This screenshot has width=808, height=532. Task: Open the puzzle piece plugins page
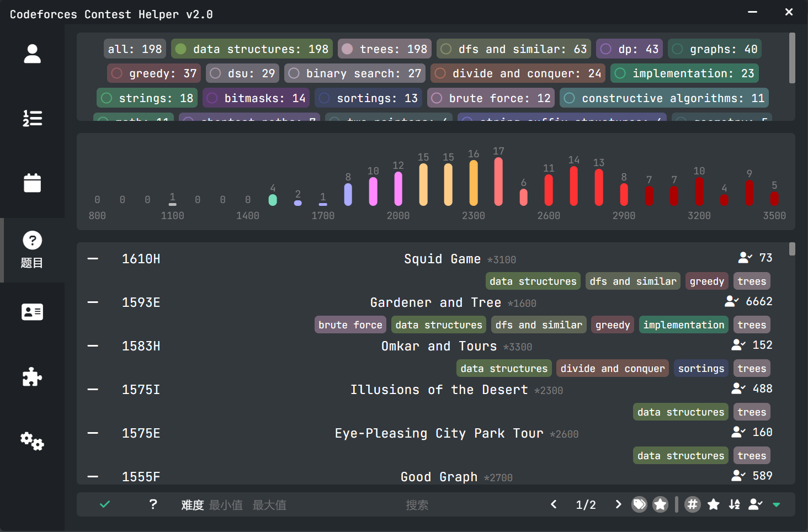tap(32, 377)
